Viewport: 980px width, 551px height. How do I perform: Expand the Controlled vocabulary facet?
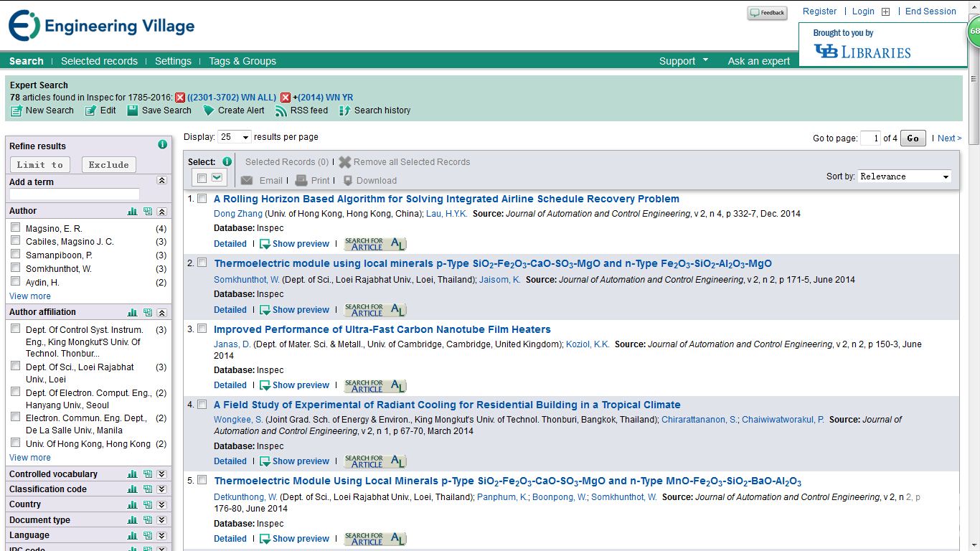[162, 474]
